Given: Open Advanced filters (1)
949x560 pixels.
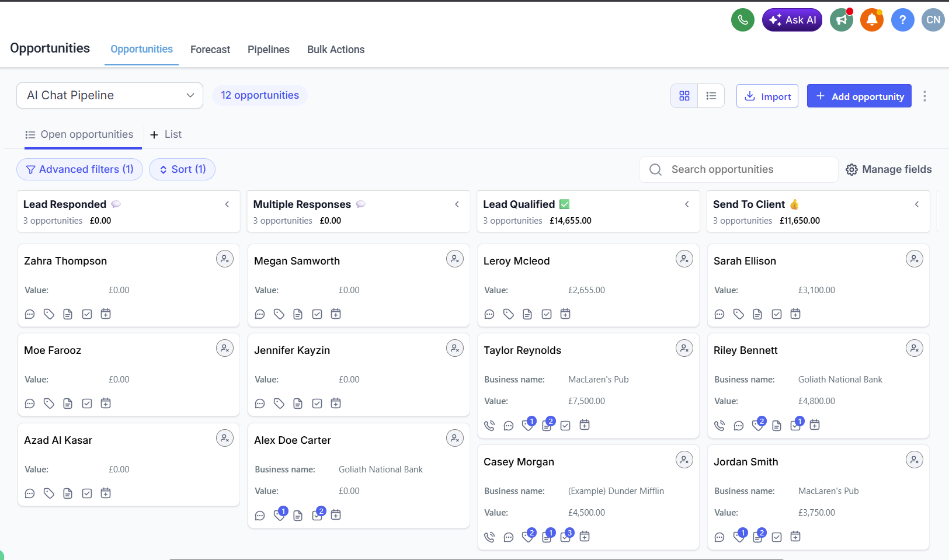Looking at the screenshot, I should coord(79,169).
